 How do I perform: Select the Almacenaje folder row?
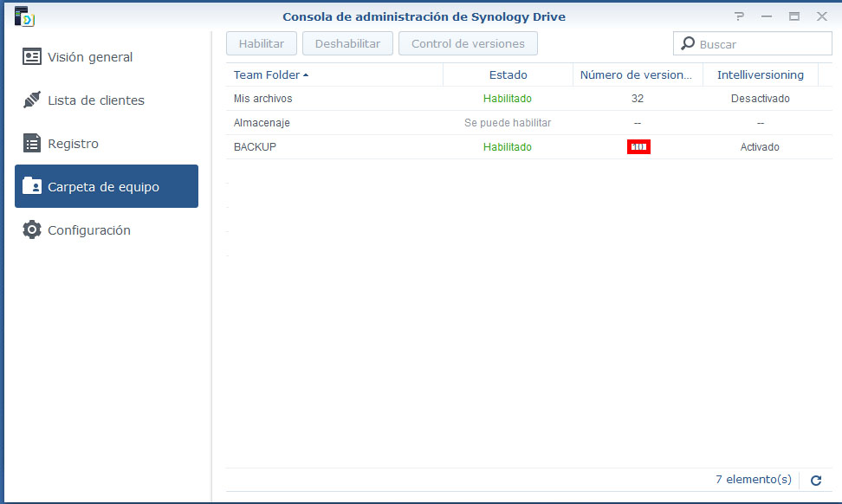(x=529, y=122)
